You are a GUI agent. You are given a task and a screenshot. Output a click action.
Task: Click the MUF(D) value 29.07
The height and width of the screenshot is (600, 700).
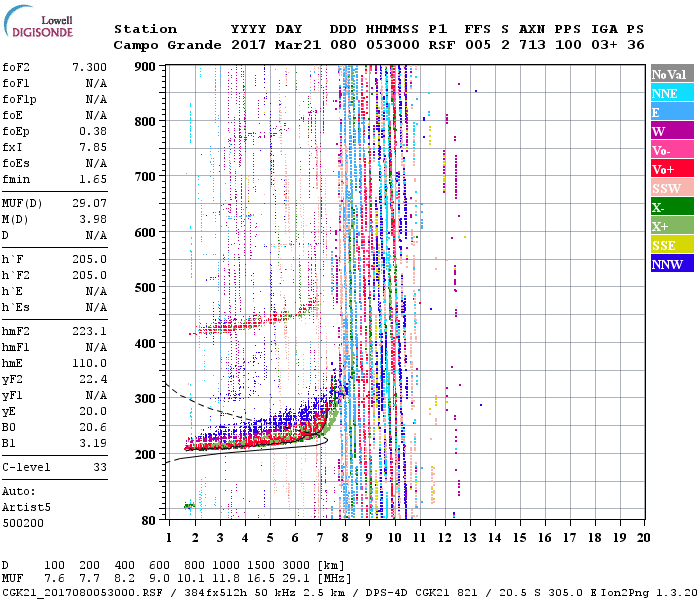click(x=89, y=204)
